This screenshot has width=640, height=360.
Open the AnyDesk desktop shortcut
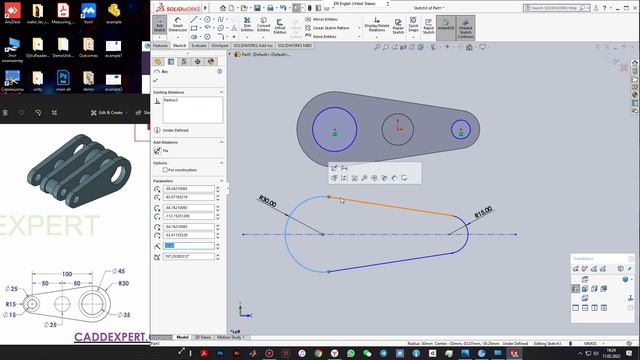[x=12, y=13]
